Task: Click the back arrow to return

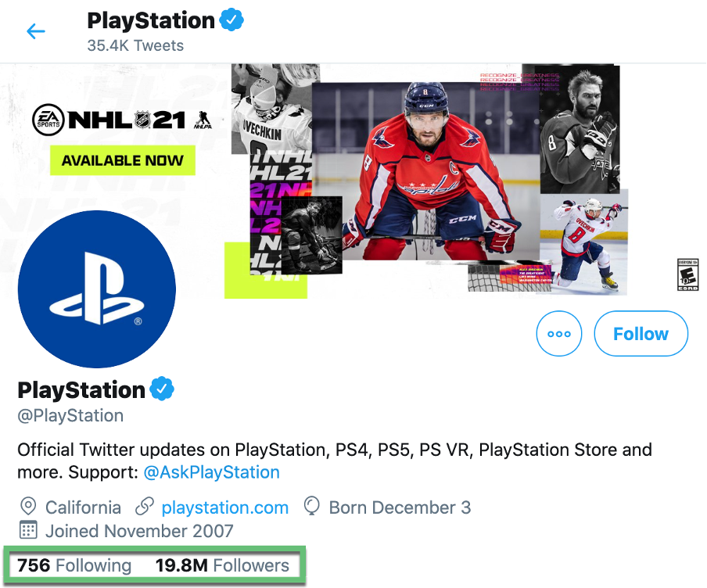Action: click(x=37, y=31)
